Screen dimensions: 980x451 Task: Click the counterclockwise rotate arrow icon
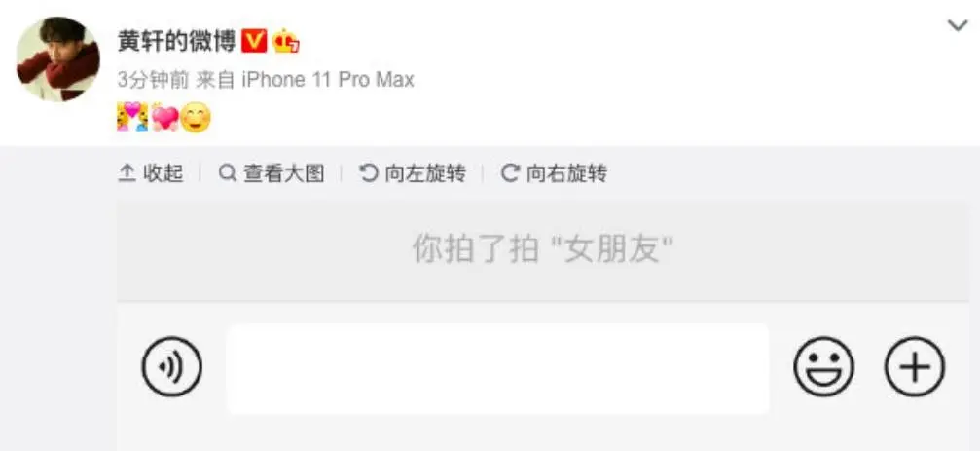coord(369,172)
